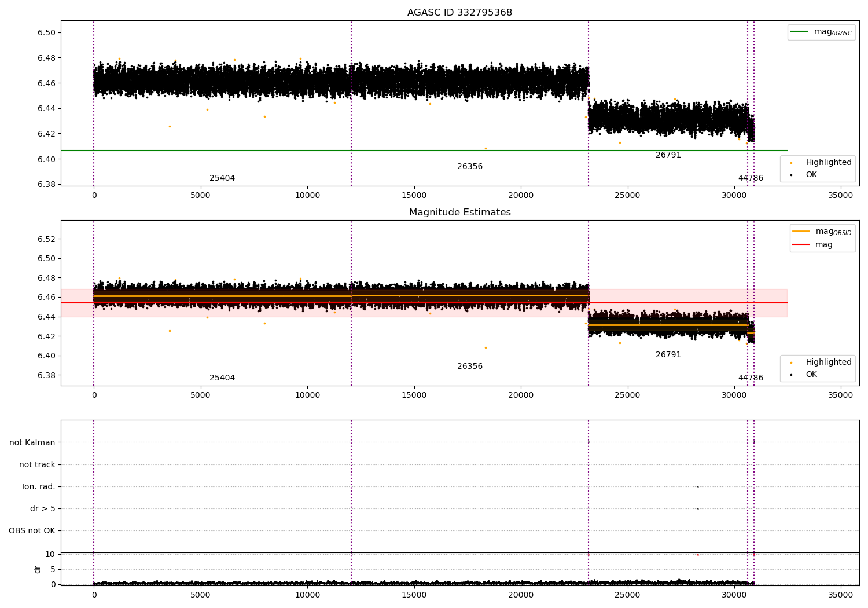
Task: Click the 10 tick label on the dr axis
Action: tap(50, 554)
